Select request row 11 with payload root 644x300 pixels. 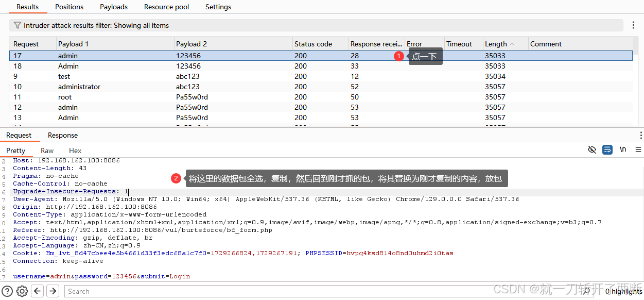click(x=321, y=97)
